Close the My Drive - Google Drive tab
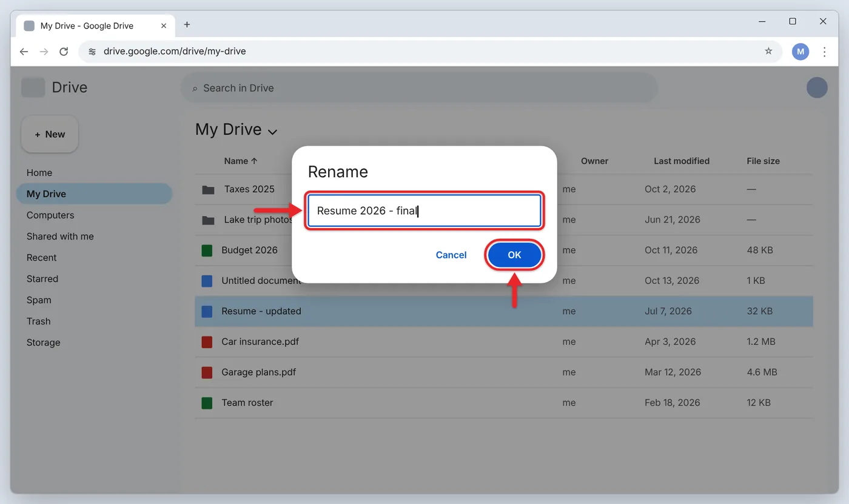849x504 pixels. [164, 26]
